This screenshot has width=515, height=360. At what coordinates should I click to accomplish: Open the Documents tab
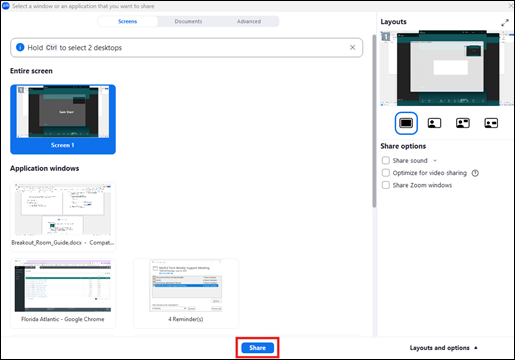tap(188, 21)
